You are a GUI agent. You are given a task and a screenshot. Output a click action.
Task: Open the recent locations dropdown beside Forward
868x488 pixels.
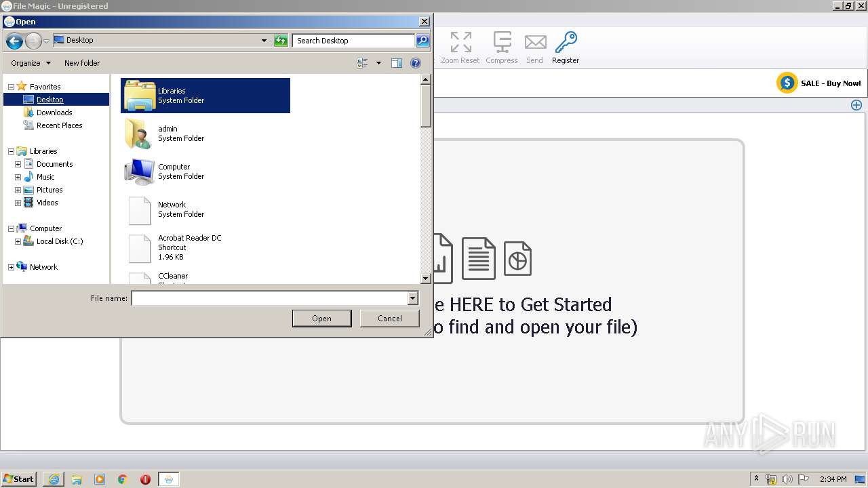46,41
